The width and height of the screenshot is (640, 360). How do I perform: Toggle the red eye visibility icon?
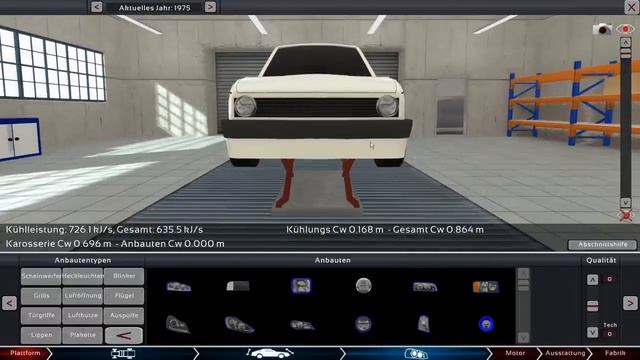tap(625, 29)
